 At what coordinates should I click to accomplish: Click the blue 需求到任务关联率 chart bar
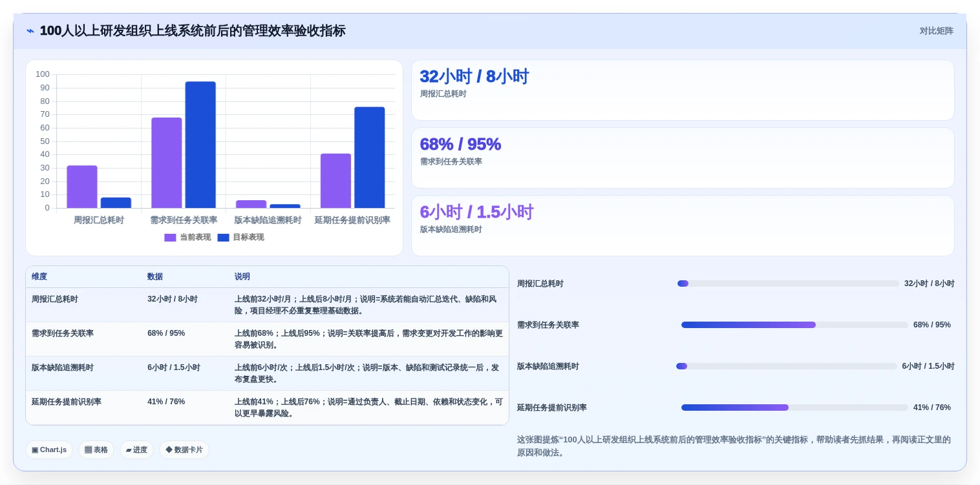click(x=200, y=145)
